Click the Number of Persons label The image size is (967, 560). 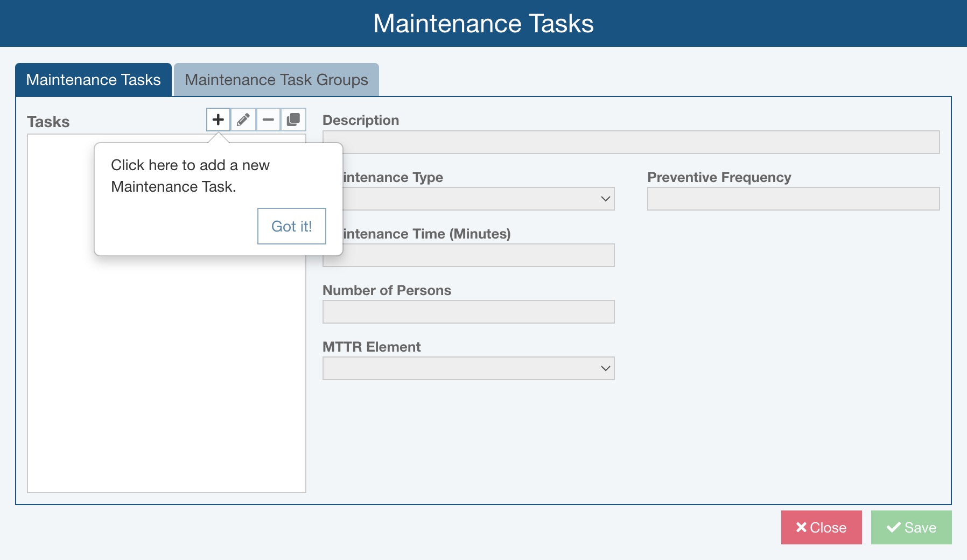click(x=387, y=290)
